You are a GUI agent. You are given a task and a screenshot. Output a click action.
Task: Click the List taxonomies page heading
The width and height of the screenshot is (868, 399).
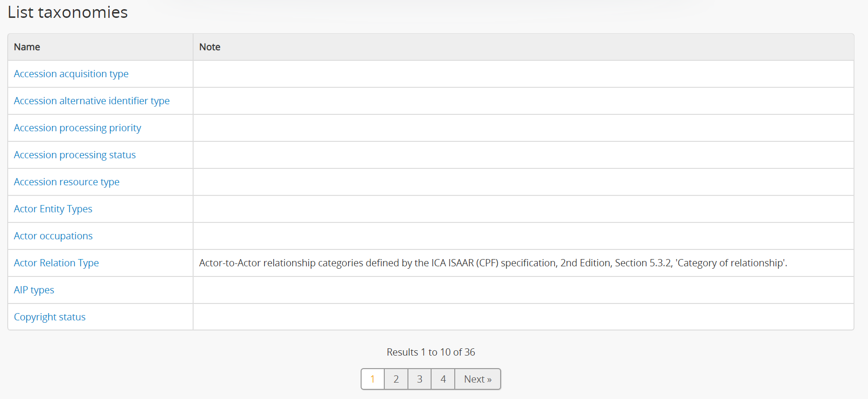[x=68, y=12]
